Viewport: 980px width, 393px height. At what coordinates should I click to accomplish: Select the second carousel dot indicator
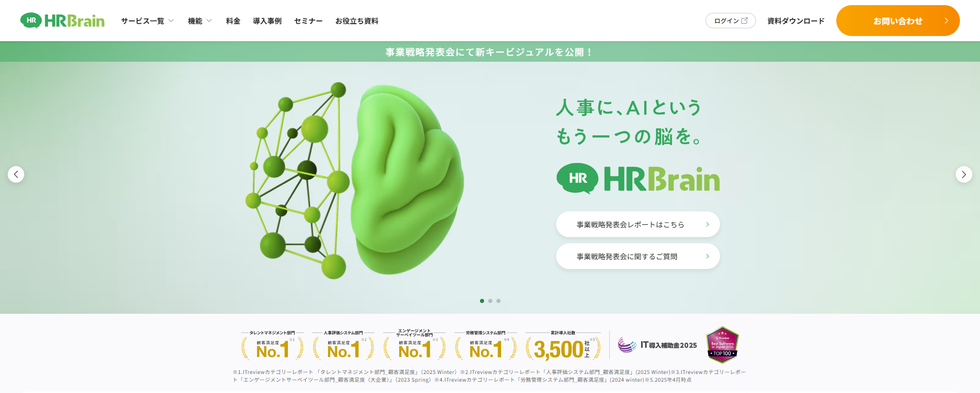(x=490, y=301)
